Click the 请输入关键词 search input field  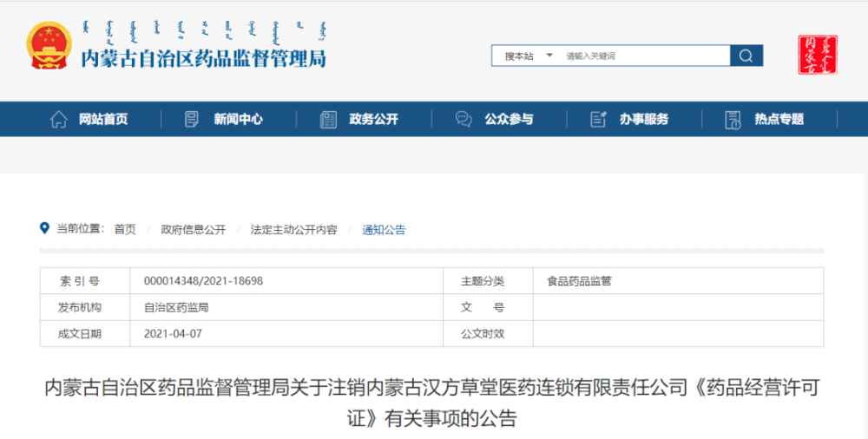pos(645,56)
